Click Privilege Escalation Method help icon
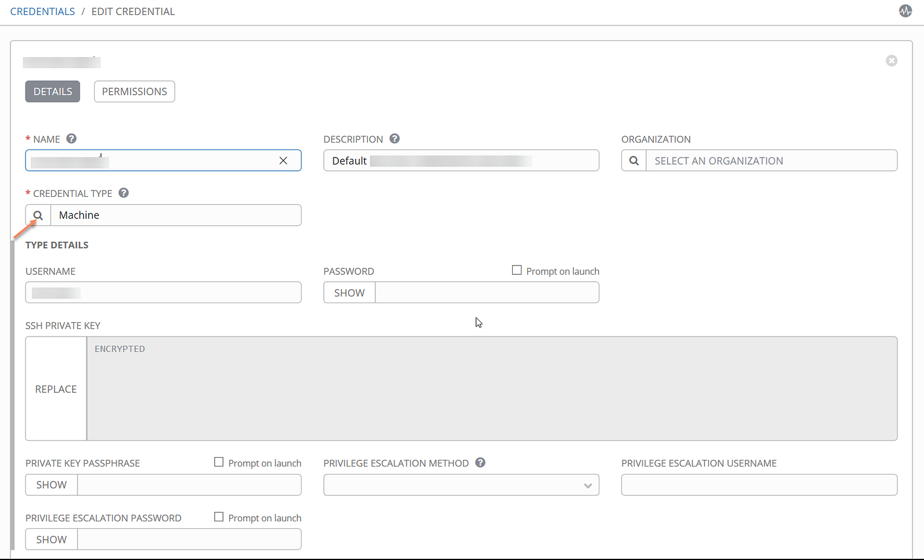The width and height of the screenshot is (924, 560). coord(480,462)
